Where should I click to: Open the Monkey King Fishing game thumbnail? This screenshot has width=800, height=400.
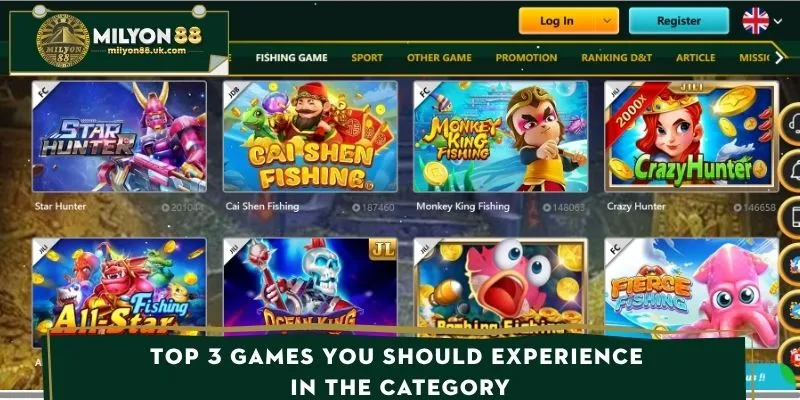pos(501,136)
